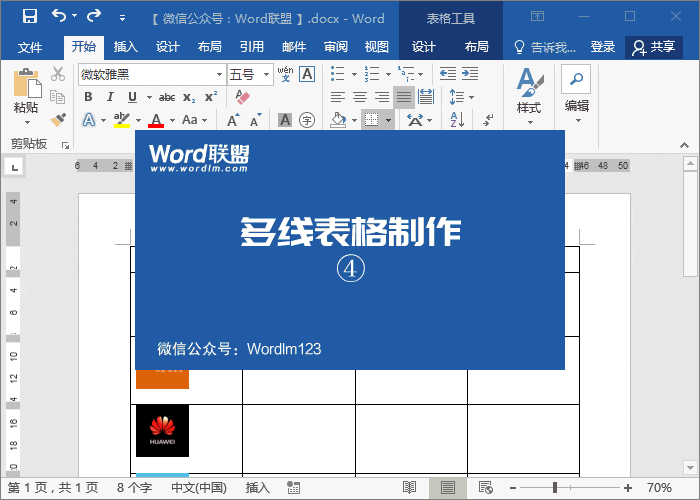This screenshot has width=700, height=500.
Task: Expand the 样式 styles gallery
Action: pos(529,96)
